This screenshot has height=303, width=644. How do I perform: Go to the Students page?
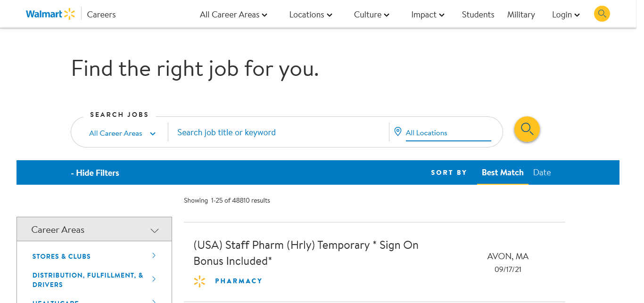pos(478,15)
